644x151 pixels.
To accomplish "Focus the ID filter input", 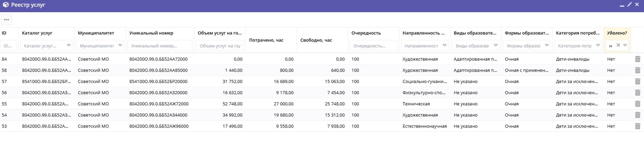I will click(x=8, y=46).
